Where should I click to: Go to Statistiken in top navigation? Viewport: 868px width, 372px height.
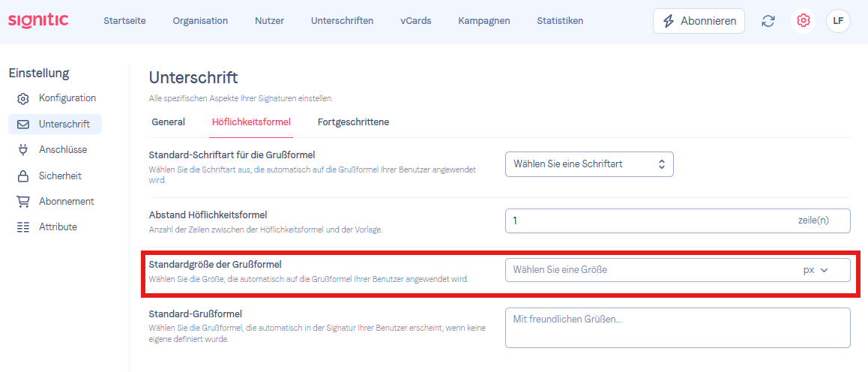560,21
